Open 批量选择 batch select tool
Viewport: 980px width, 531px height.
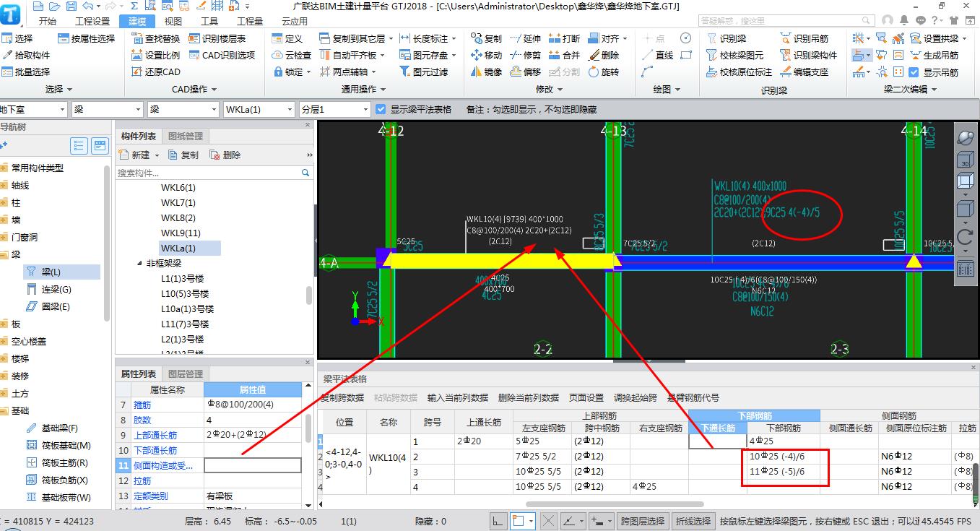pos(26,72)
